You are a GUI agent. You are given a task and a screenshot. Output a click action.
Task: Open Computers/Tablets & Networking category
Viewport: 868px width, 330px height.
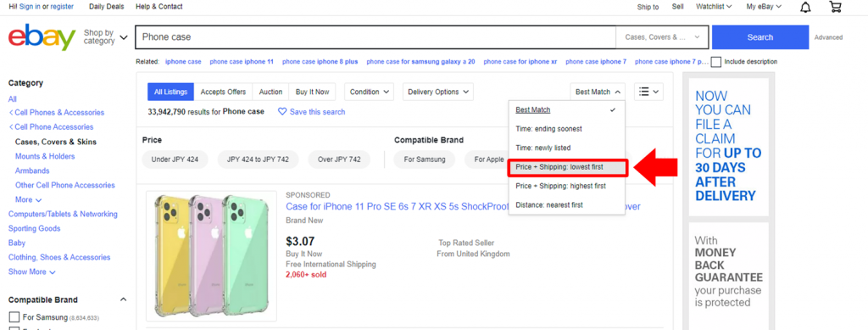(x=63, y=214)
